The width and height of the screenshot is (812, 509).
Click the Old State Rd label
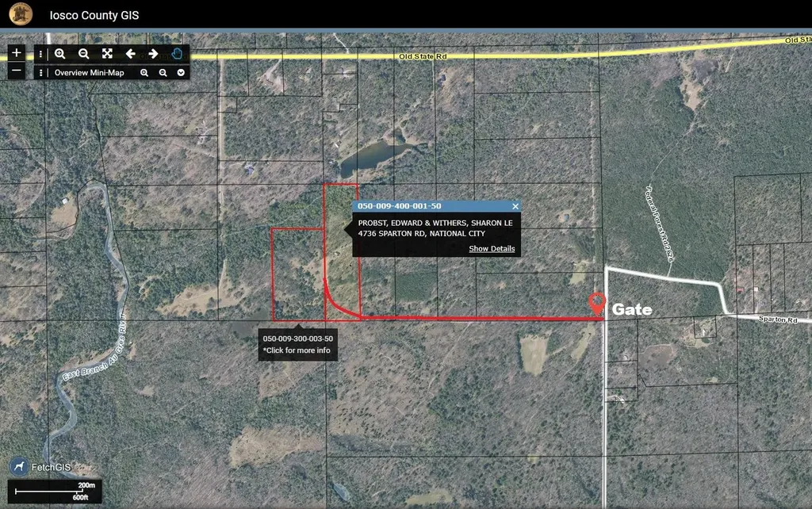coord(423,56)
